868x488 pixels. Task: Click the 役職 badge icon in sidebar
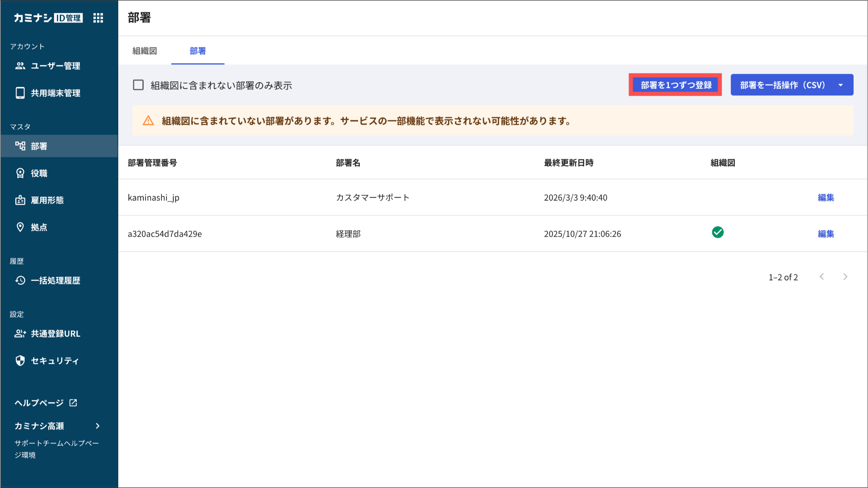point(20,173)
